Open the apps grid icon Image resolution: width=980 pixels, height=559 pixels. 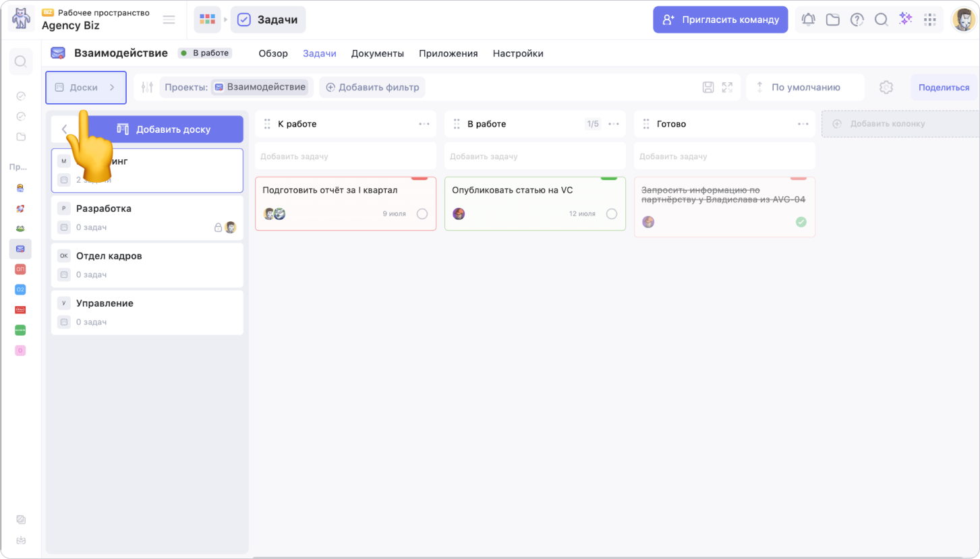pos(931,20)
